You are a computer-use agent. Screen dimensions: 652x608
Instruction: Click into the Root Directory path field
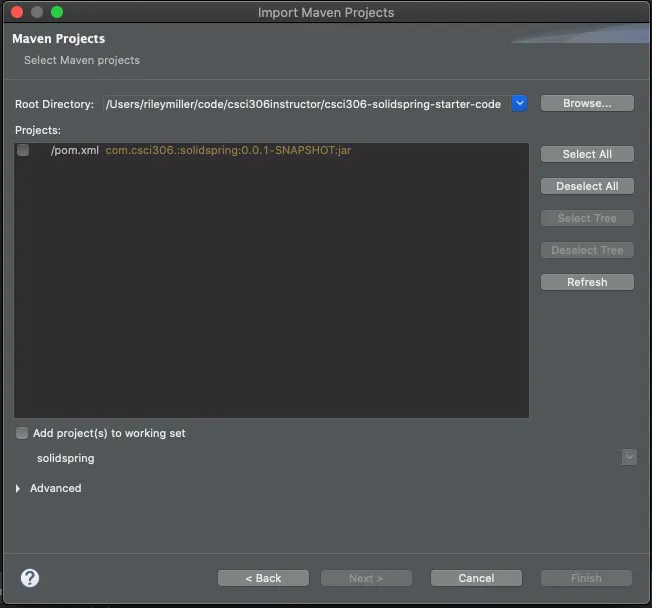[303, 104]
